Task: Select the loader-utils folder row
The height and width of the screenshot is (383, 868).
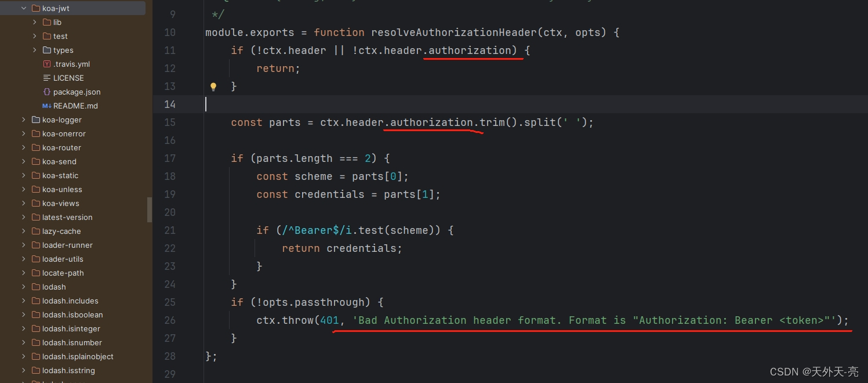Action: click(73, 259)
